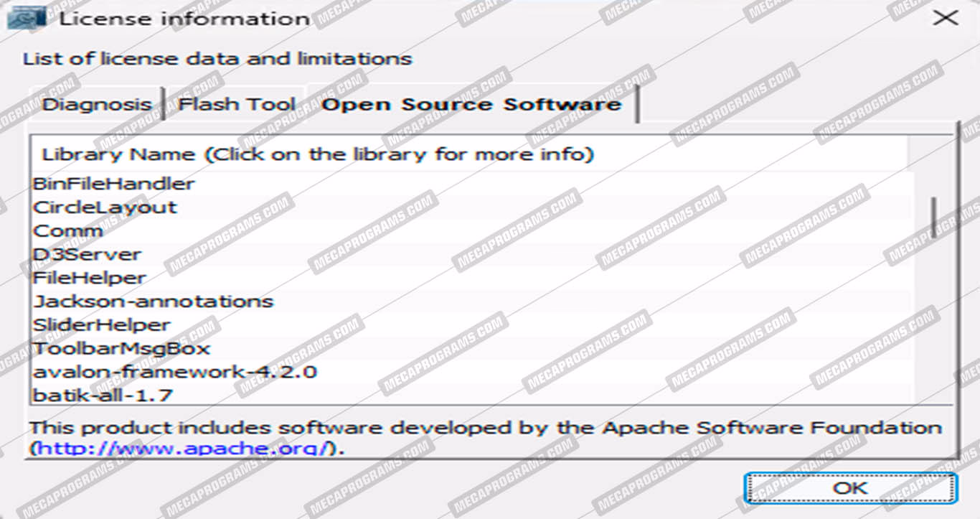Switch to the Diagnosis tab
The height and width of the screenshot is (519, 980).
tap(96, 105)
